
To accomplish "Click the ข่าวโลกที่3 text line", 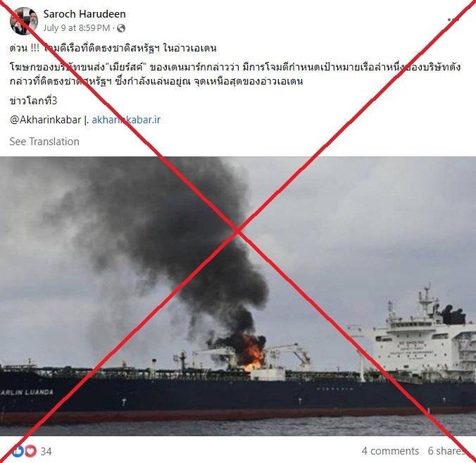I will [33, 101].
